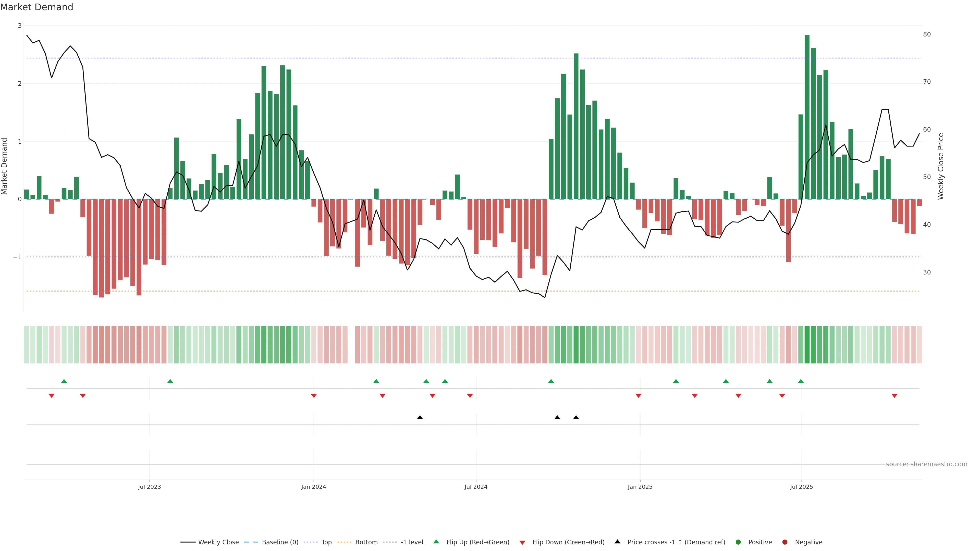
Task: Click the source: sharemaestro.com text
Action: click(926, 464)
